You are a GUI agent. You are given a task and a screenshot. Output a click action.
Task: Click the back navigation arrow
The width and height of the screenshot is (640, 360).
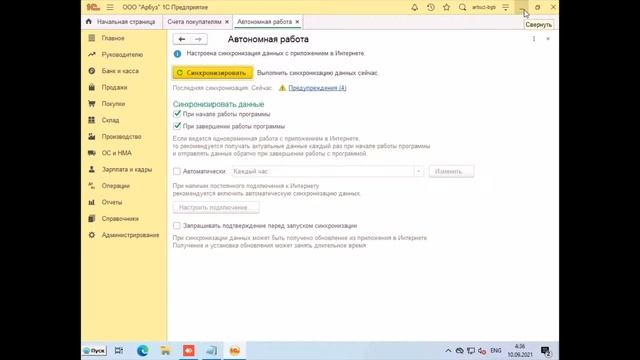(x=182, y=39)
